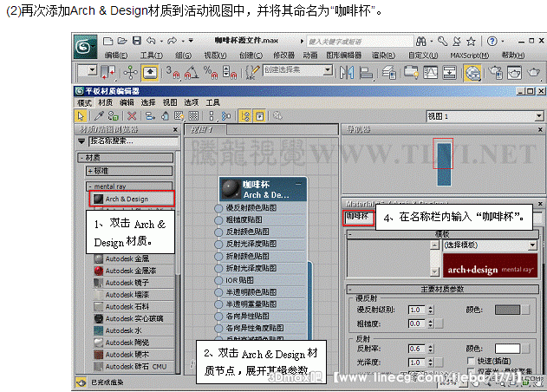Click the material name field 咖啡杯

(359, 217)
